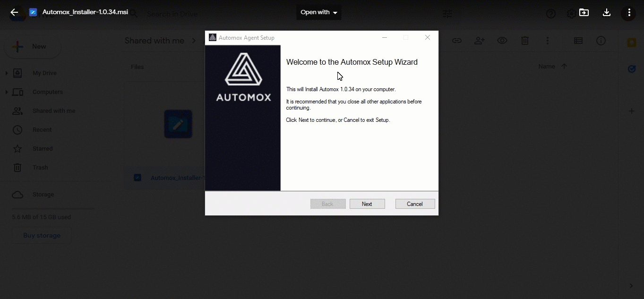Click the view details info icon
This screenshot has width=644, height=299.
tap(601, 41)
